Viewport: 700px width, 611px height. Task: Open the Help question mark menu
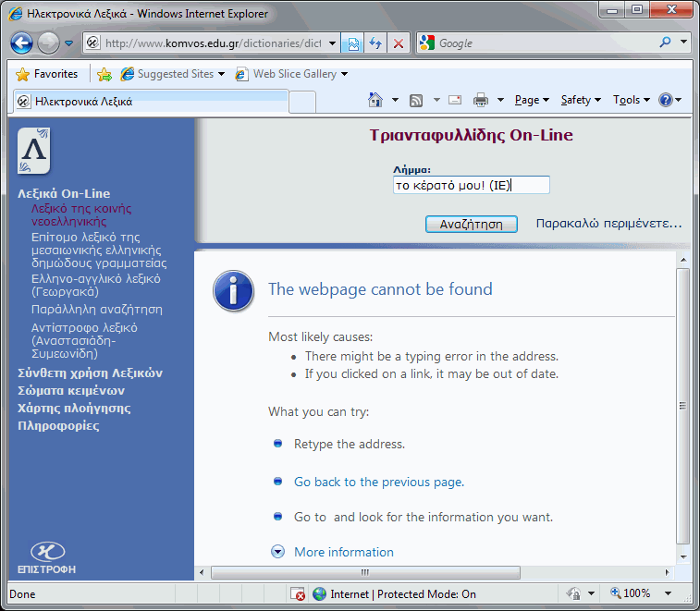click(x=669, y=100)
